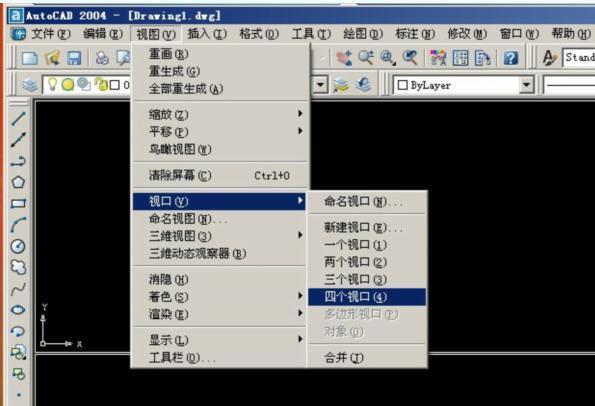Select the Spline tool
The height and width of the screenshot is (406, 595).
point(18,289)
